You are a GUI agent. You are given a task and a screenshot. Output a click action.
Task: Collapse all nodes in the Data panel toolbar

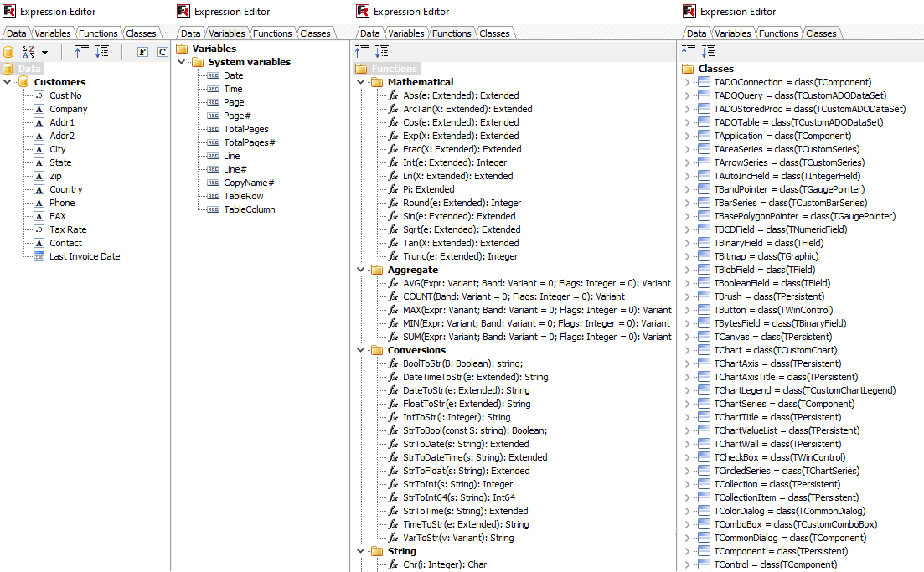coord(81,51)
